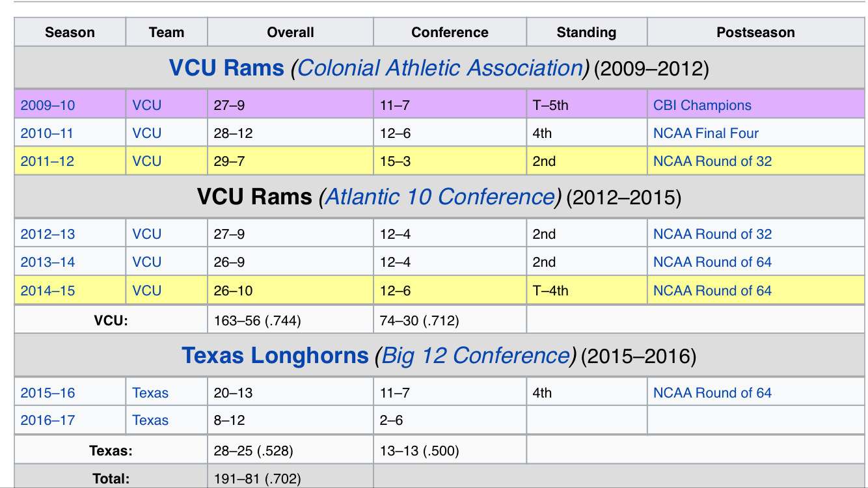This screenshot has height=488, width=868.
Task: Select the T–4th standing cell
Action: 587,291
